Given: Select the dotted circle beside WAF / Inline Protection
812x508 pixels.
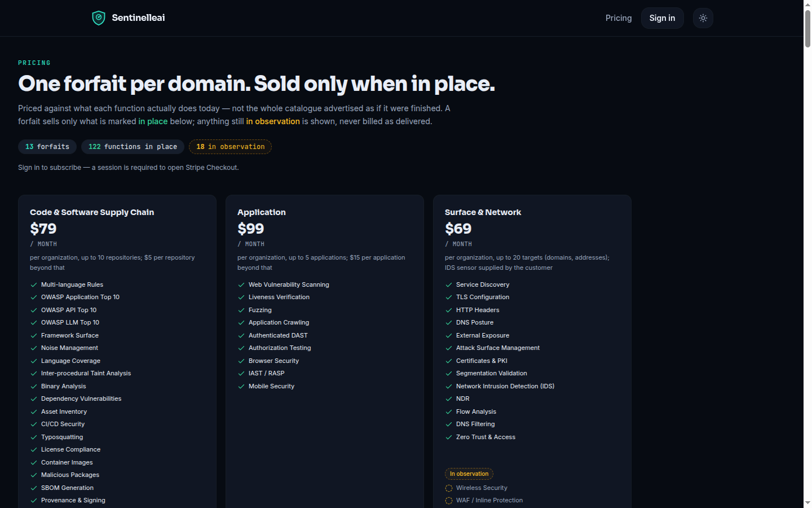Looking at the screenshot, I should [449, 501].
